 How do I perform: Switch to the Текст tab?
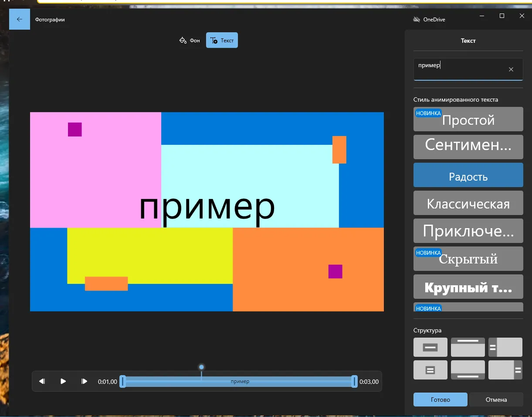point(222,41)
